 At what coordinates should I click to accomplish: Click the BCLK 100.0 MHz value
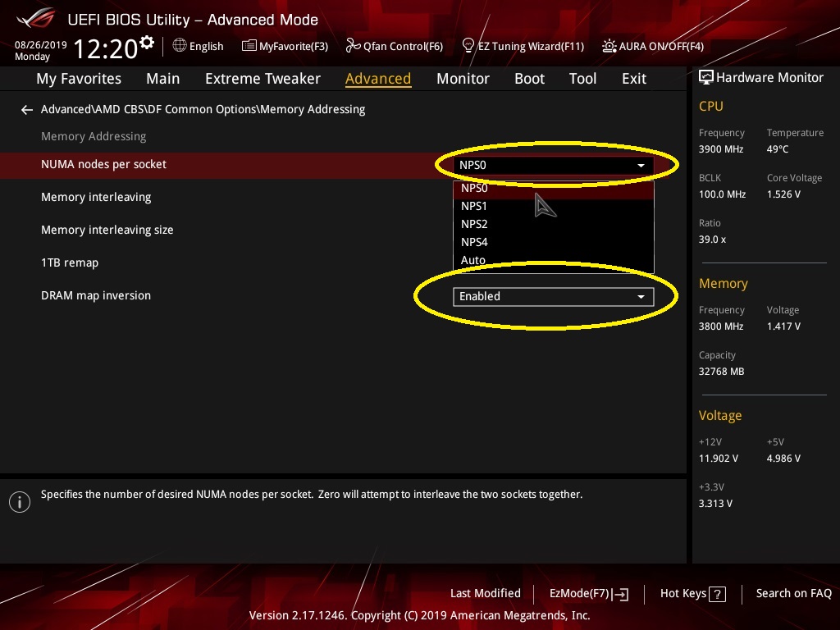pyautogui.click(x=722, y=194)
